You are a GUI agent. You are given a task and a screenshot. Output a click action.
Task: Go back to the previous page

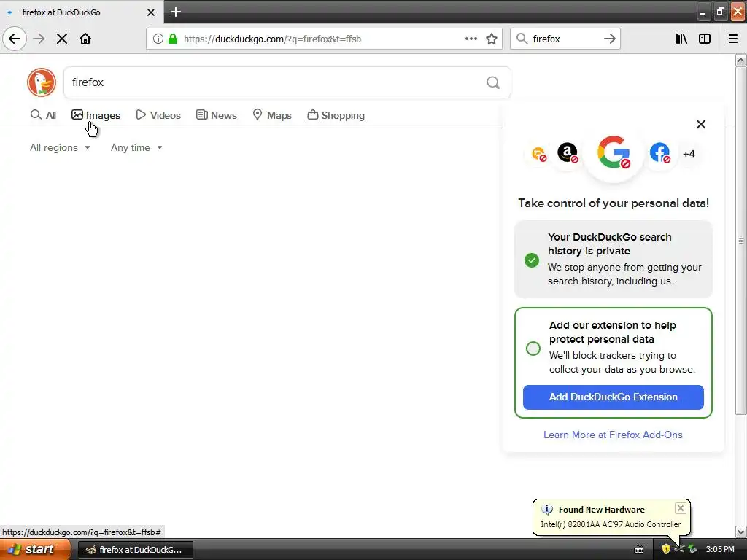click(15, 39)
